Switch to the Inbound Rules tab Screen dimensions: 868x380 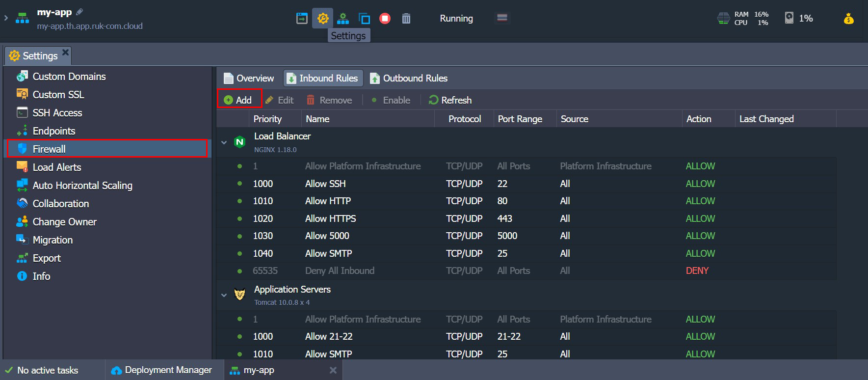coord(323,78)
